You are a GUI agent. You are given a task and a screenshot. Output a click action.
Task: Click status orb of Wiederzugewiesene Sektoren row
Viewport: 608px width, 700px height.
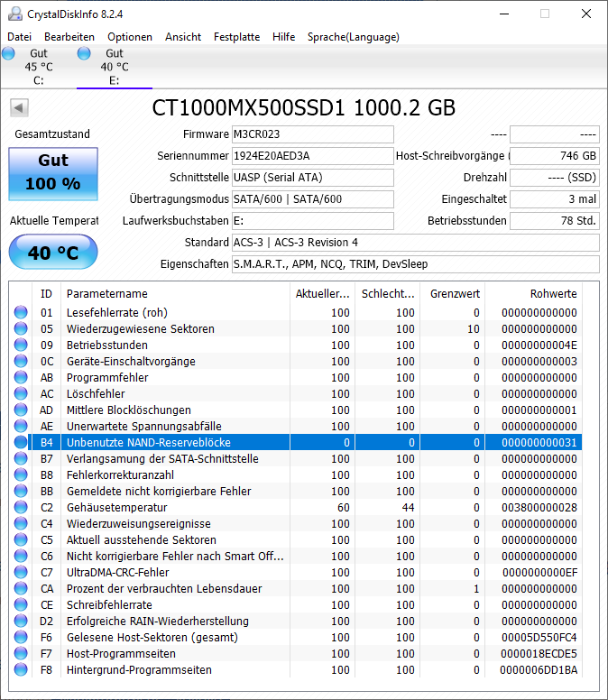point(21,328)
